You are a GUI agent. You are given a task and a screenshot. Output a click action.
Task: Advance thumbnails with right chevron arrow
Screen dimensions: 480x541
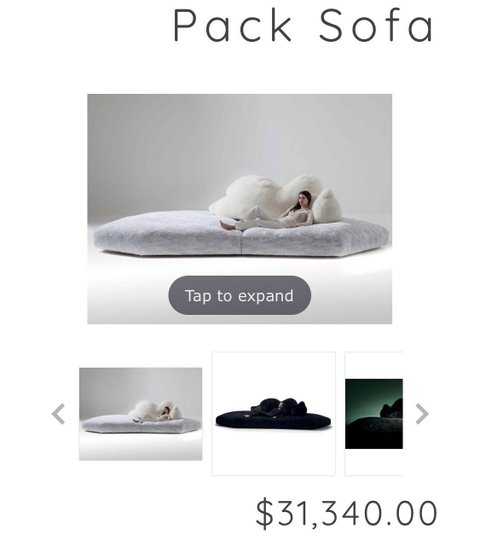[x=422, y=414]
